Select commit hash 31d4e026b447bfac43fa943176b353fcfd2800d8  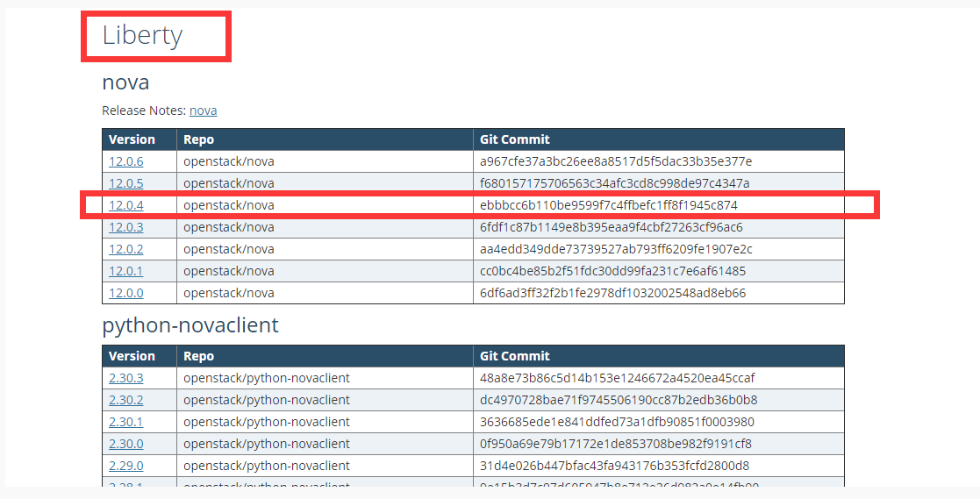tap(614, 466)
